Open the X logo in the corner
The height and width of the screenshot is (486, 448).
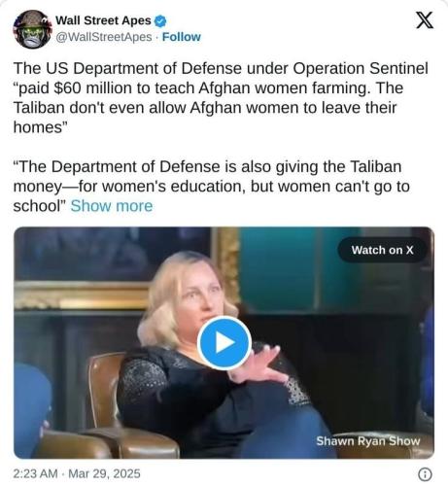424,20
